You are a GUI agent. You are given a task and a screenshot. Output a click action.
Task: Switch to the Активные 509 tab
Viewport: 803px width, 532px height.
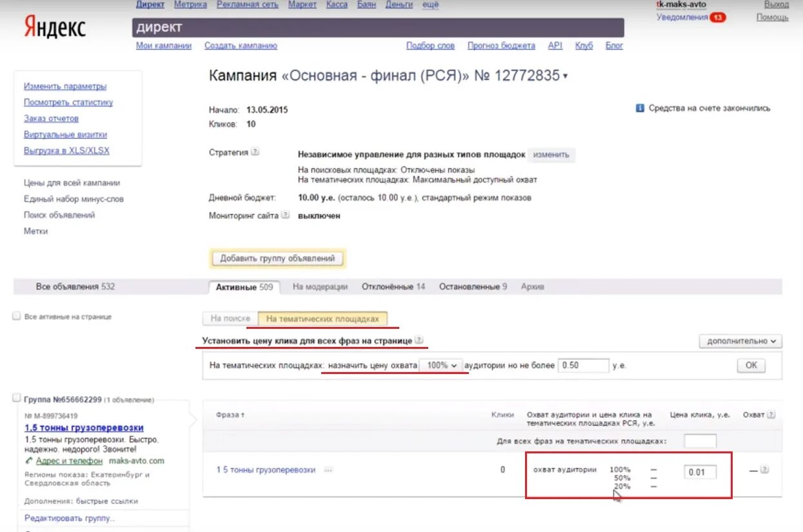click(244, 287)
